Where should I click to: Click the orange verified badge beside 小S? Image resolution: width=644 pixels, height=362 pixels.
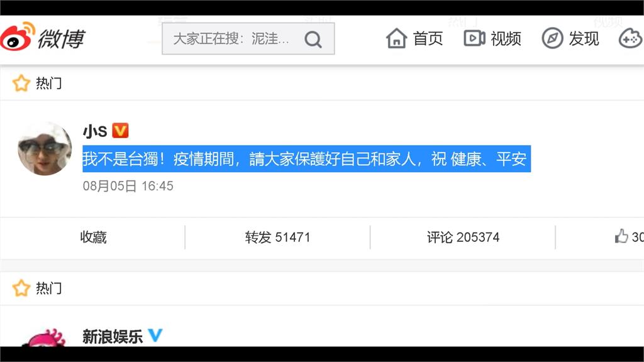120,131
